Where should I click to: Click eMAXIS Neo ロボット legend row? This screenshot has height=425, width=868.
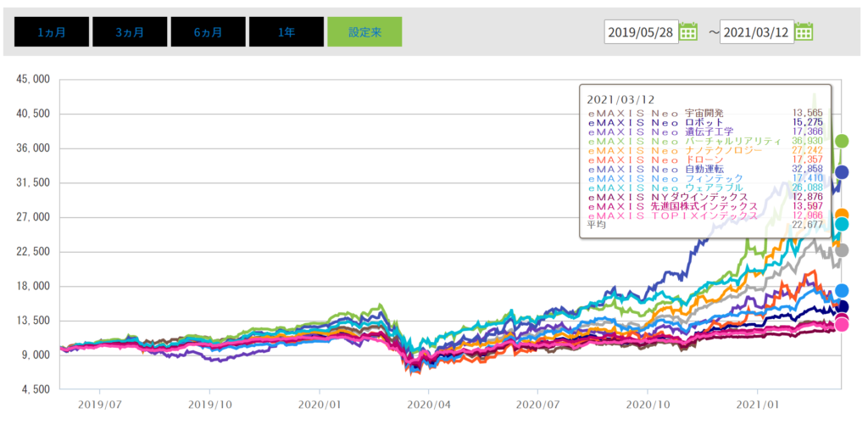tap(704, 122)
